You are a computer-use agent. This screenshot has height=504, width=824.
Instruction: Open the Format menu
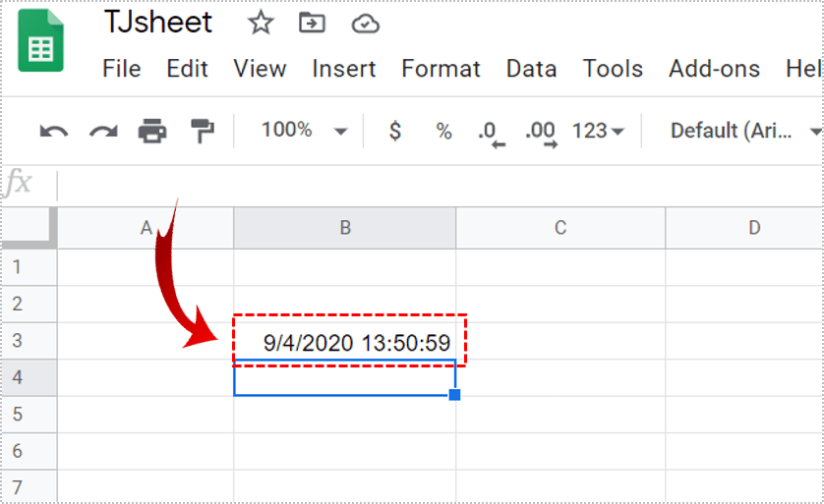(441, 69)
